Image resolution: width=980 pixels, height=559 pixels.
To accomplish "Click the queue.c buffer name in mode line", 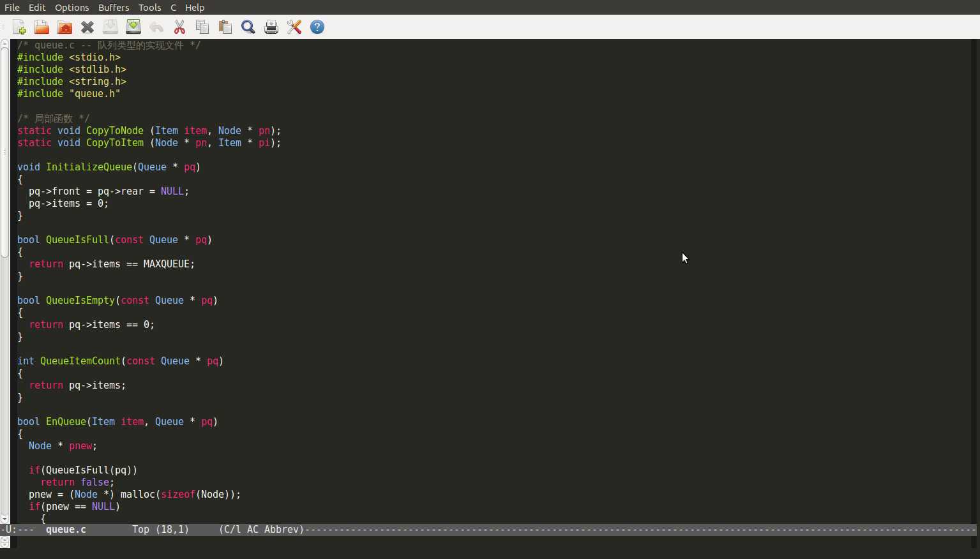I will click(66, 530).
